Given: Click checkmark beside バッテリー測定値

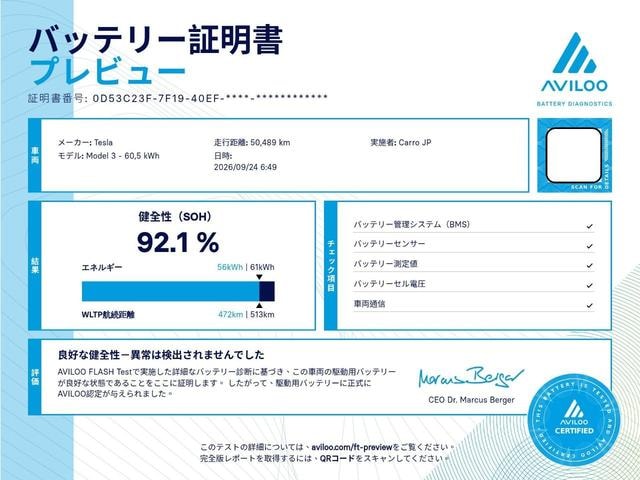Looking at the screenshot, I should point(589,265).
